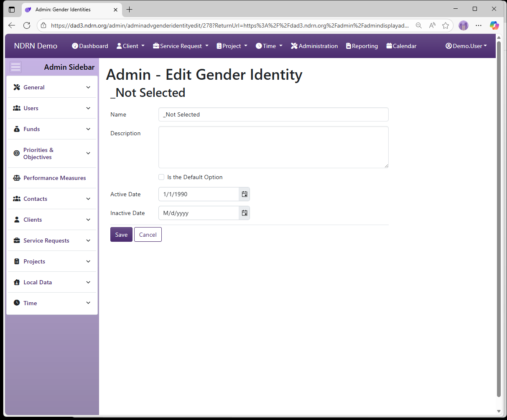
Task: Click the browser address bar URL
Action: click(x=230, y=25)
